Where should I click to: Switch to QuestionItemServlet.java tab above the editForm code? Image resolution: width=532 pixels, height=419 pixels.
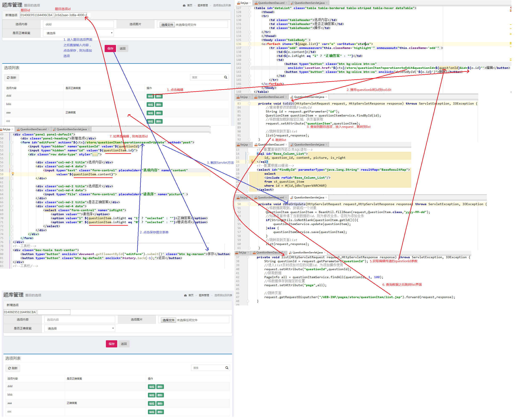[x=71, y=129]
